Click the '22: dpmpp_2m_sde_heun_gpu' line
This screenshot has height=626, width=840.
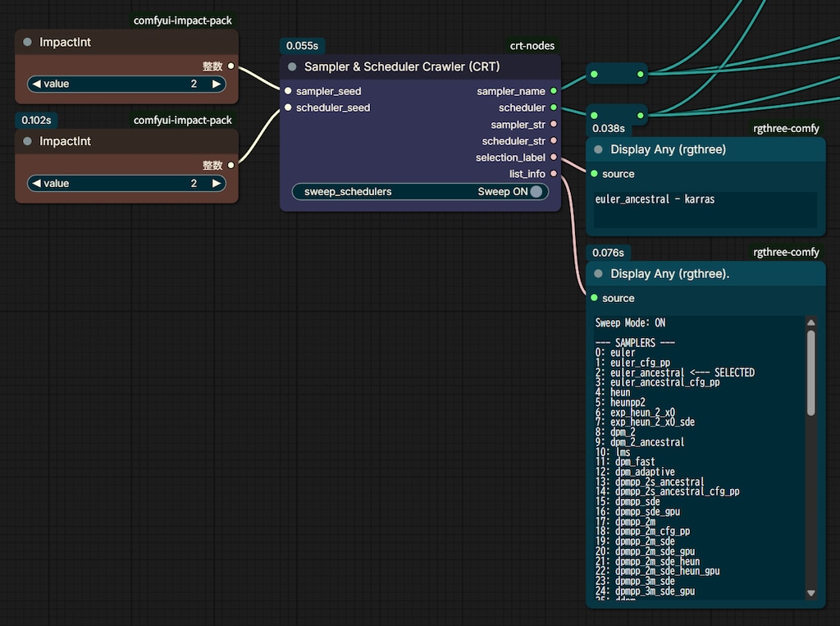(657, 571)
